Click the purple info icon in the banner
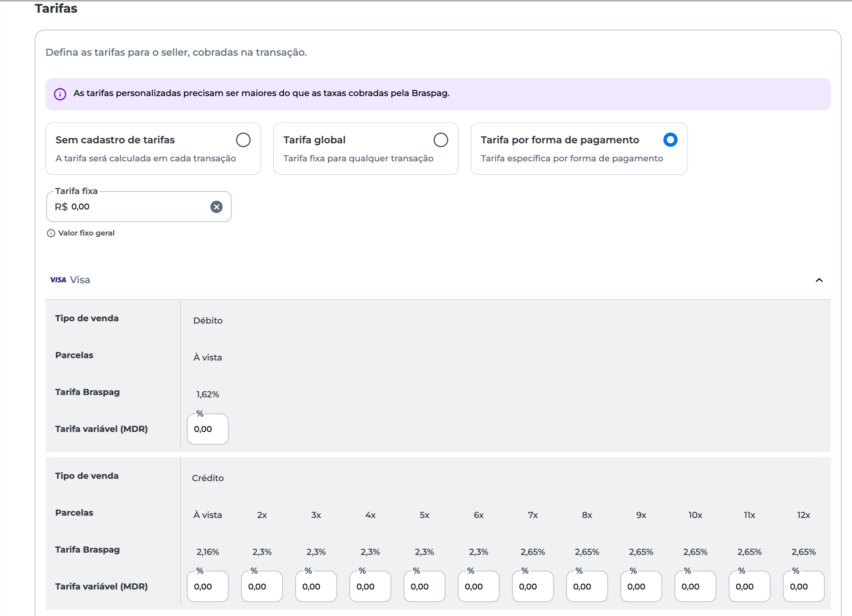The width and height of the screenshot is (852, 616). click(x=60, y=94)
